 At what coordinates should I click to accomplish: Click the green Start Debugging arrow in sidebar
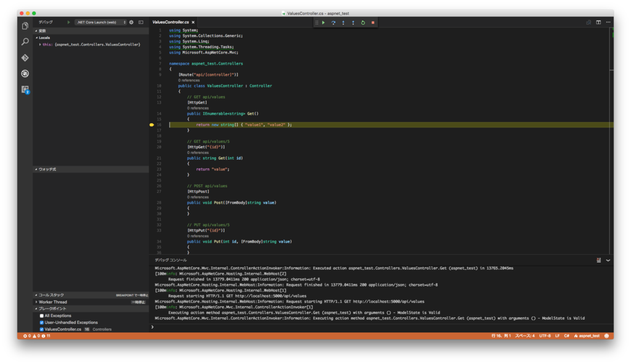pos(68,22)
